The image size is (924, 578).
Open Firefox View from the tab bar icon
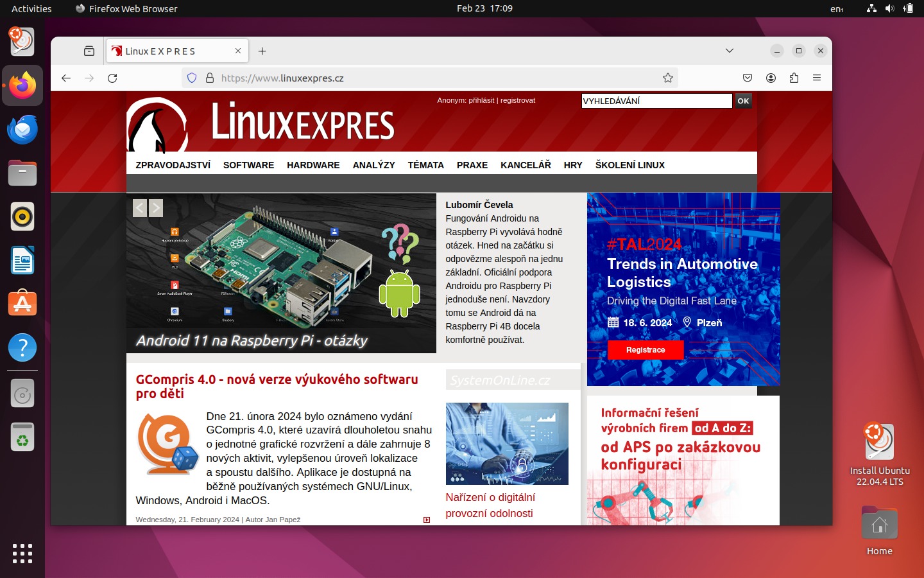point(89,51)
